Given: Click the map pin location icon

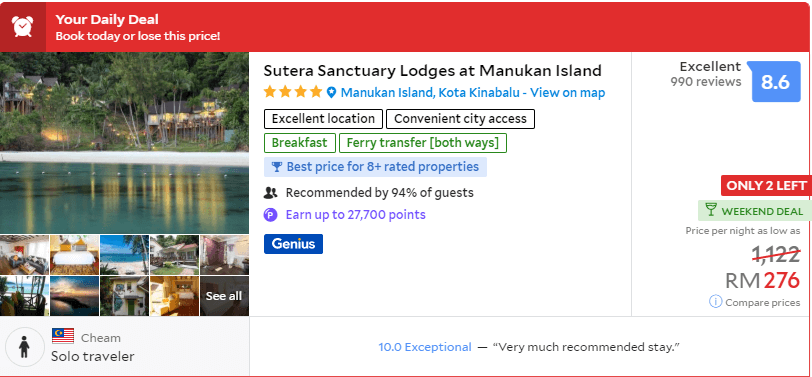Looking at the screenshot, I should pos(331,93).
